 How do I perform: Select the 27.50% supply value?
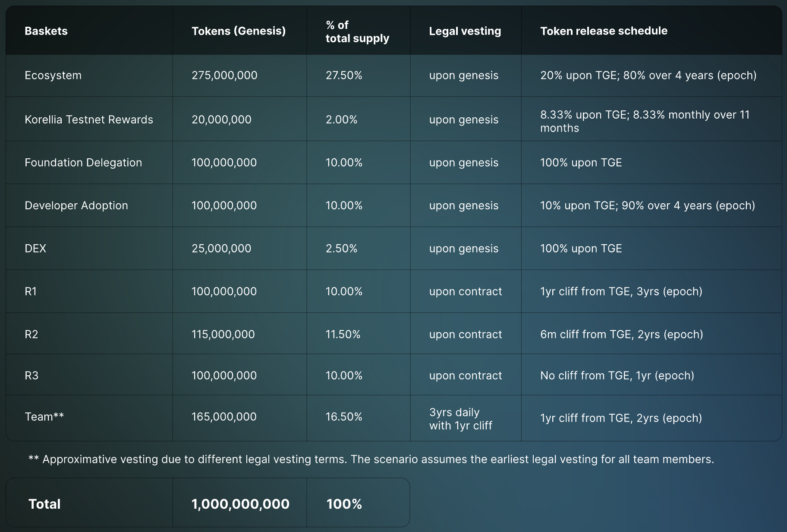pos(344,76)
